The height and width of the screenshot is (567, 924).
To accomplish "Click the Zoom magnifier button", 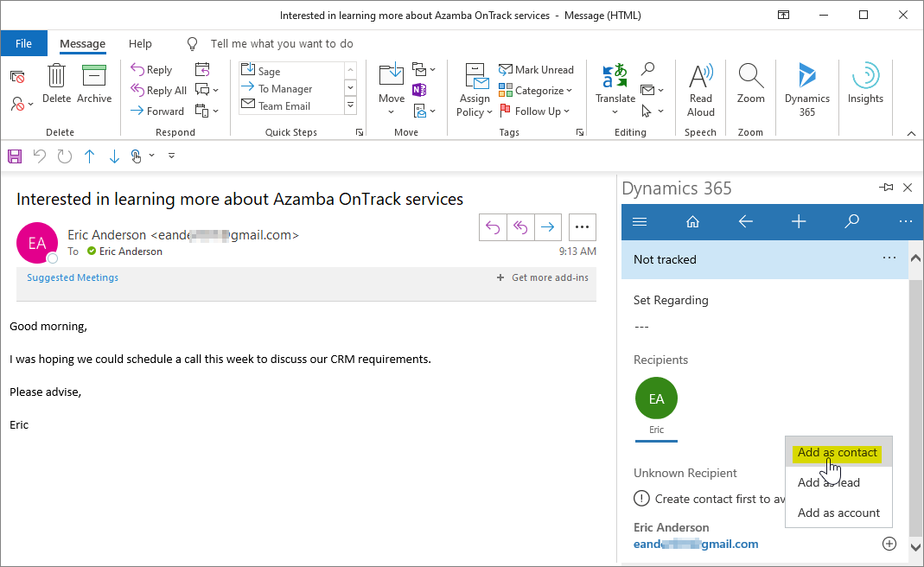I will (x=751, y=84).
